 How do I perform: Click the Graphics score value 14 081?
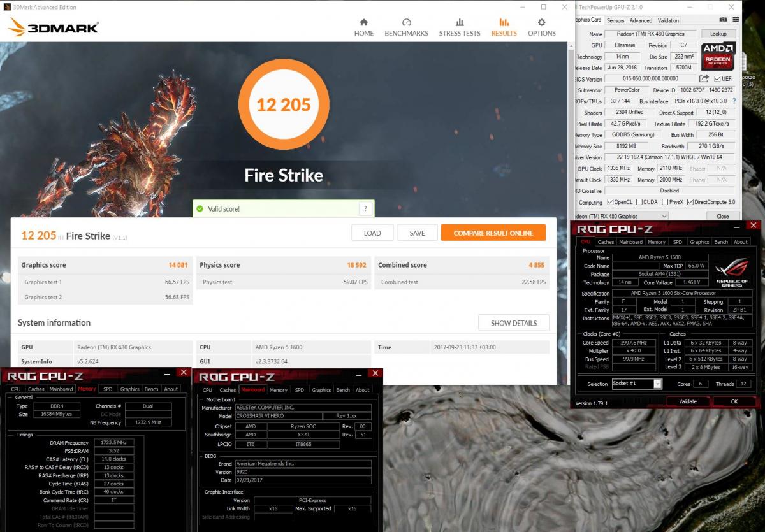click(x=178, y=265)
